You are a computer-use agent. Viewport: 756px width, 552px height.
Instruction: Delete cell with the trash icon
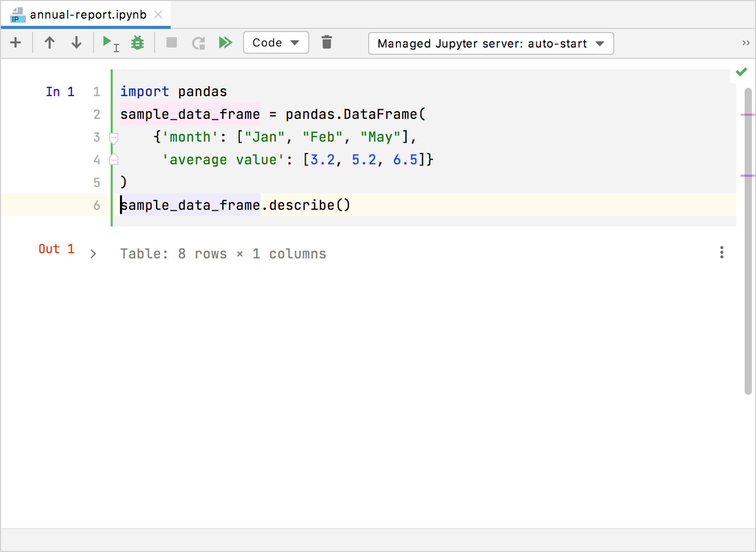(327, 42)
